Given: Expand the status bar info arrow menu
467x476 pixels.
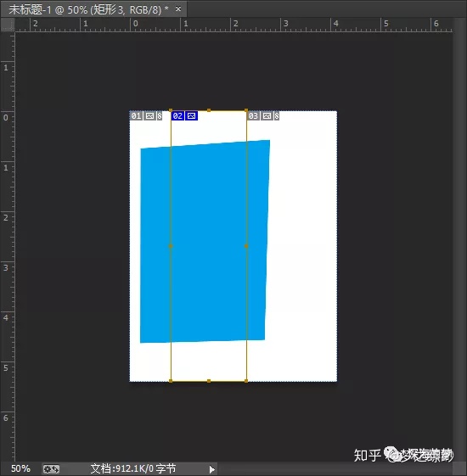Looking at the screenshot, I should 211,469.
